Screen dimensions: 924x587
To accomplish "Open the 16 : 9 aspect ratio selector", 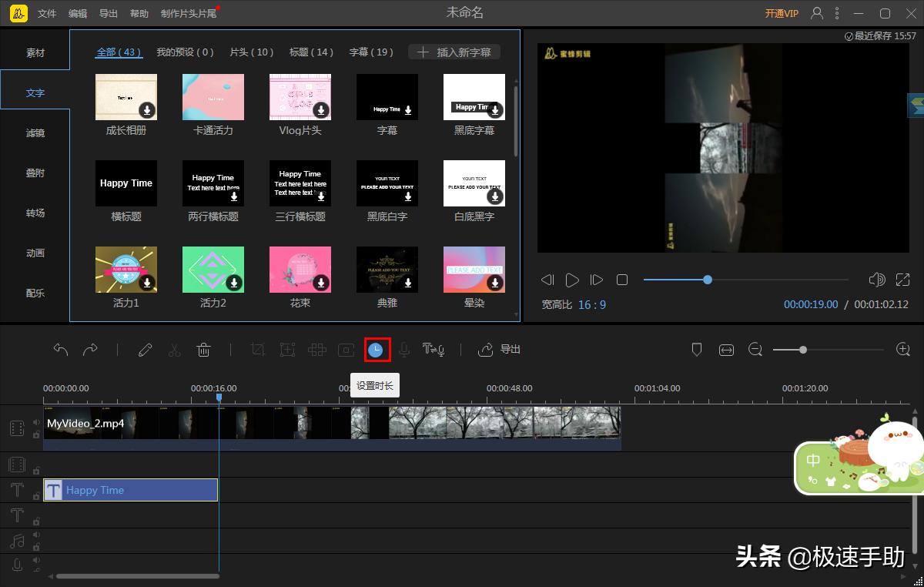I will (x=591, y=304).
